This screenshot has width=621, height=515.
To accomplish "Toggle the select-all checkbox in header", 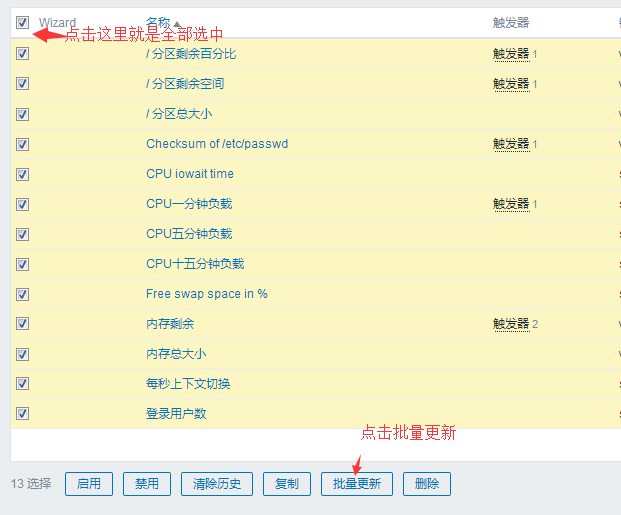I will [x=22, y=22].
